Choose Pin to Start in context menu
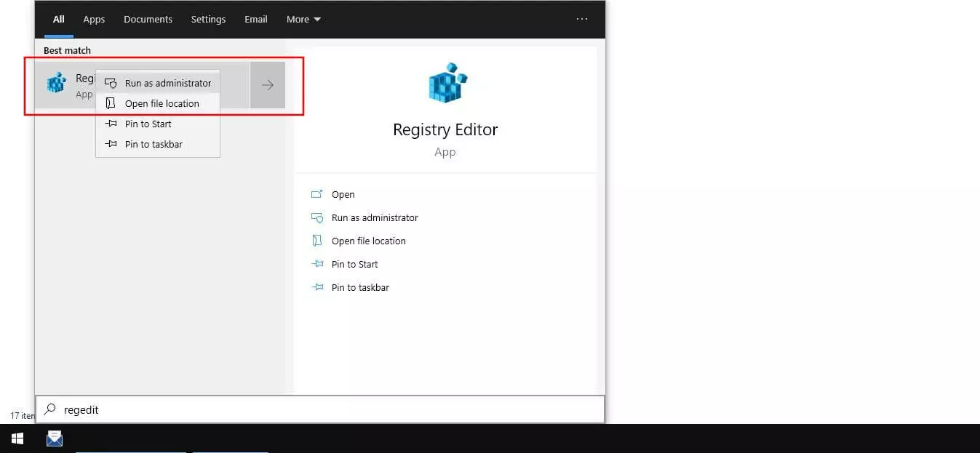Image resolution: width=980 pixels, height=453 pixels. (x=148, y=124)
